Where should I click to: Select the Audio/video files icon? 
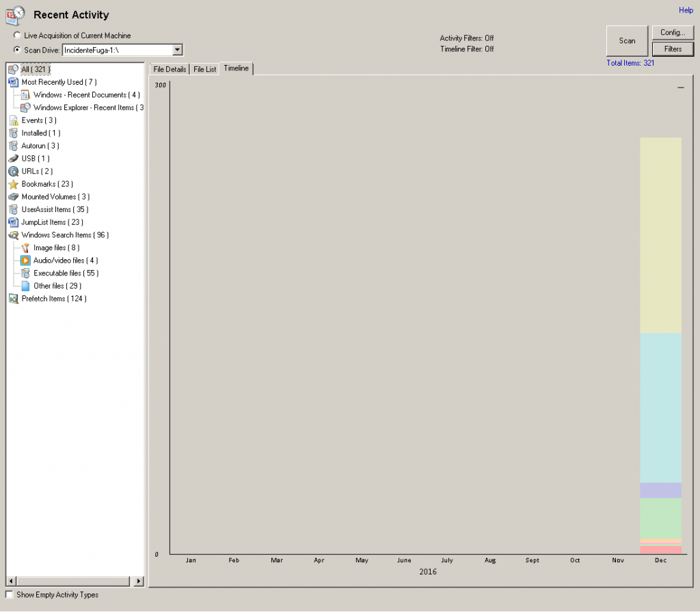point(25,261)
